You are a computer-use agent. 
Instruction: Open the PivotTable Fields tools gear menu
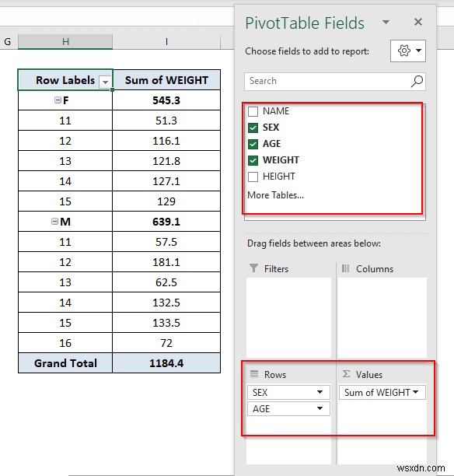[408, 51]
